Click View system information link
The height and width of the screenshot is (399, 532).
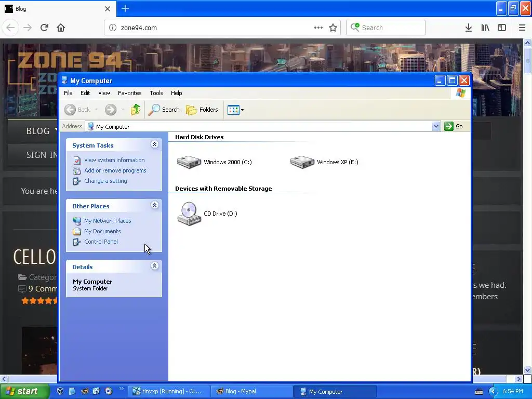(114, 160)
